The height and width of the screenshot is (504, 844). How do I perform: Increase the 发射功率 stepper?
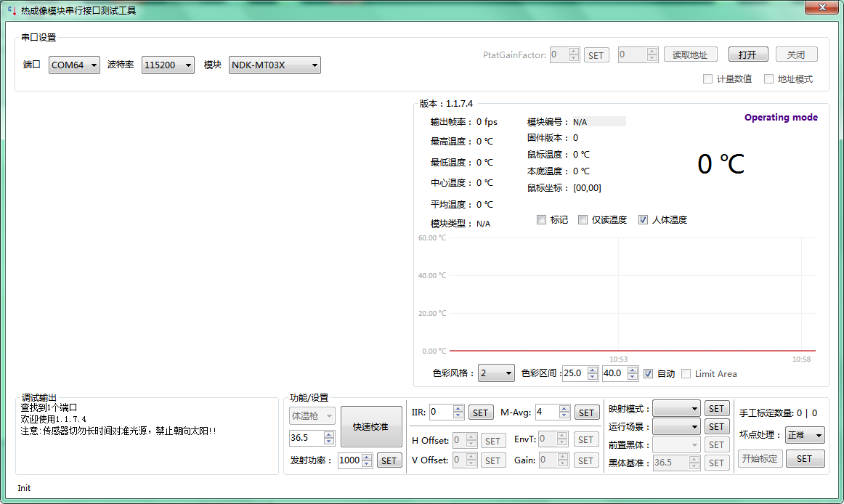(x=367, y=457)
